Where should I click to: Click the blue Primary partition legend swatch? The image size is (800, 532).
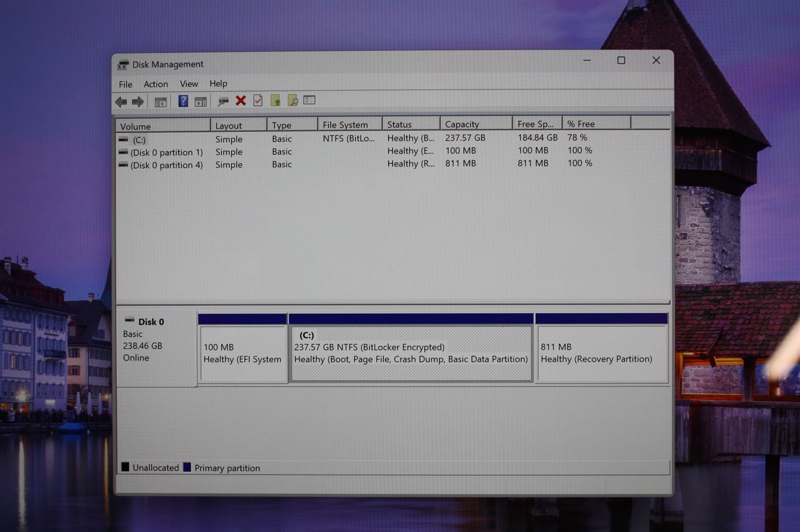tap(187, 467)
